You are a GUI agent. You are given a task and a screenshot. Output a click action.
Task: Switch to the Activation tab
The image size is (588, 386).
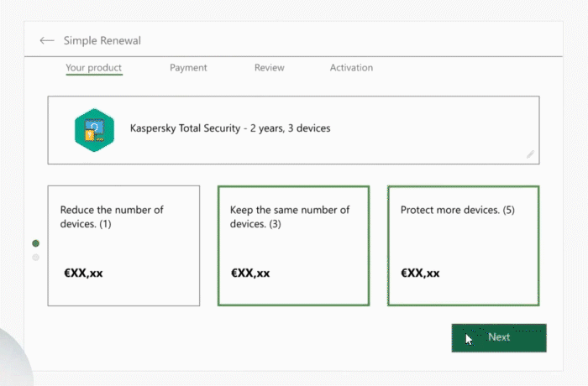tap(351, 68)
